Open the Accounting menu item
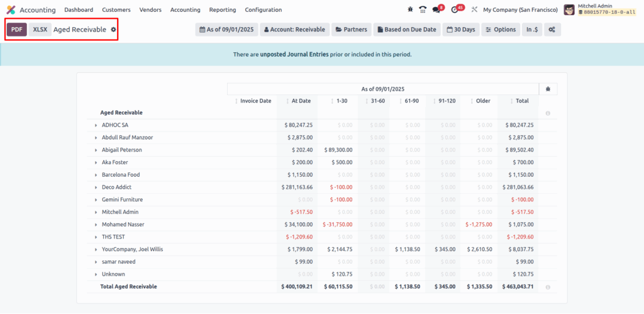This screenshot has height=314, width=644. pos(186,9)
